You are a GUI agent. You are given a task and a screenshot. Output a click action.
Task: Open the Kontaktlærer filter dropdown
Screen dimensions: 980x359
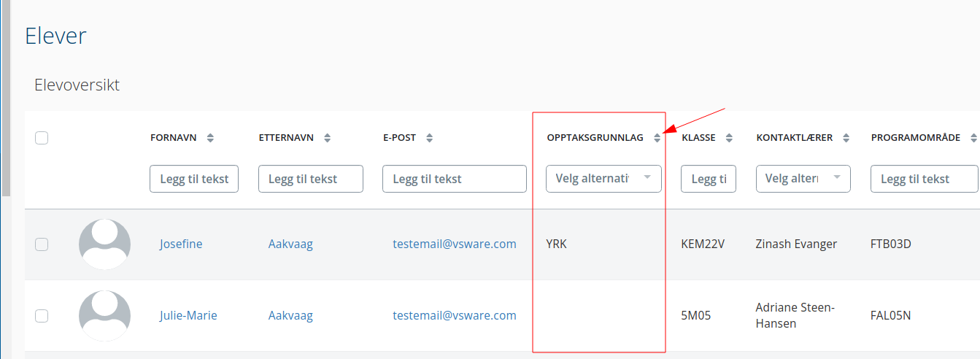tap(803, 179)
